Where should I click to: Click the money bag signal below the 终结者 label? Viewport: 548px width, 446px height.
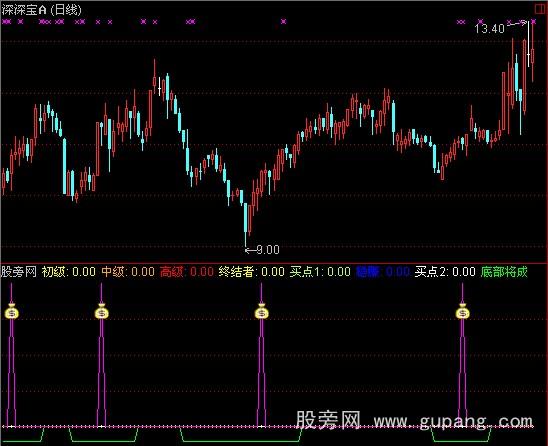pyautogui.click(x=261, y=312)
